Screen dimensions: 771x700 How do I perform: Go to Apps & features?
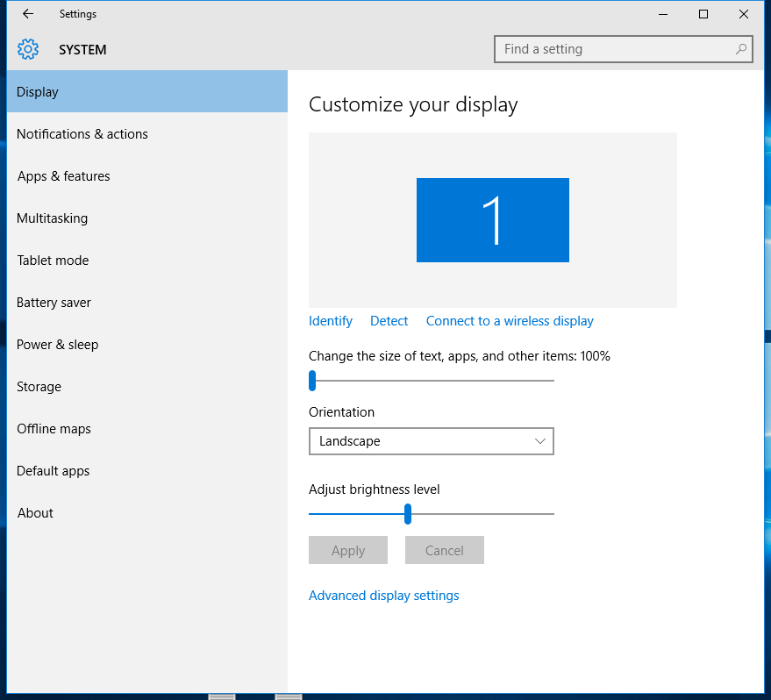tap(64, 176)
